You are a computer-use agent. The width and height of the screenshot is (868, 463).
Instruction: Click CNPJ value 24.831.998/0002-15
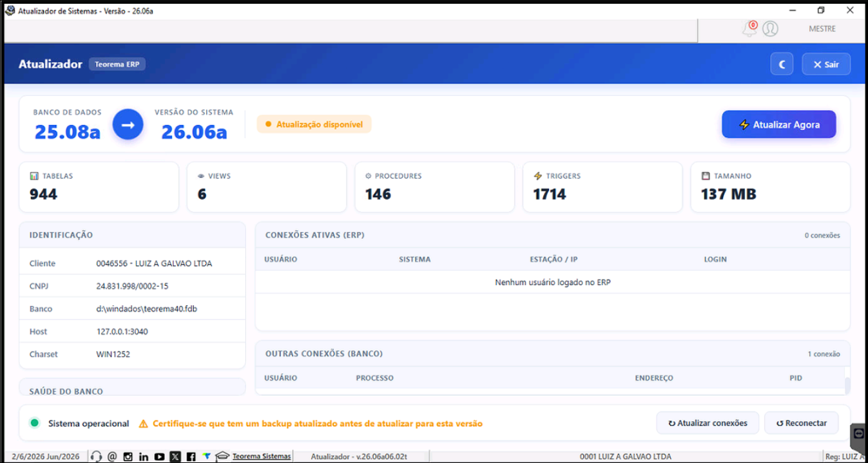(132, 286)
